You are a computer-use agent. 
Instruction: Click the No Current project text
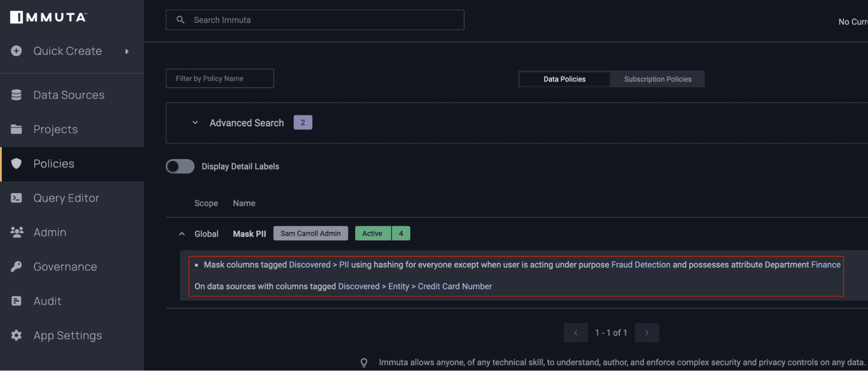point(853,22)
